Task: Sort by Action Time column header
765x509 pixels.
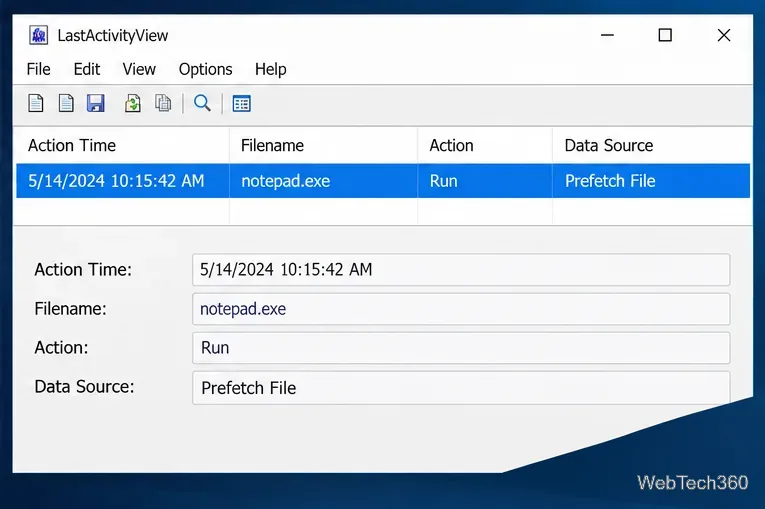Action: pyautogui.click(x=122, y=145)
